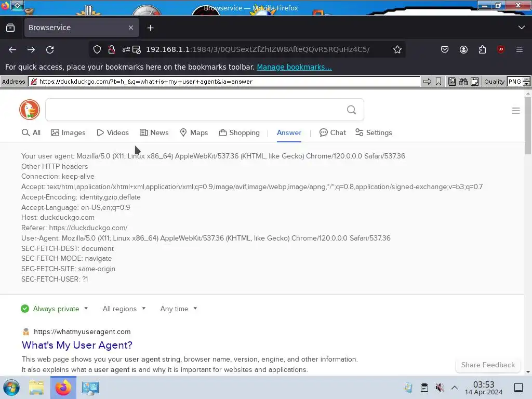Switch to the Maps tab

click(x=194, y=132)
